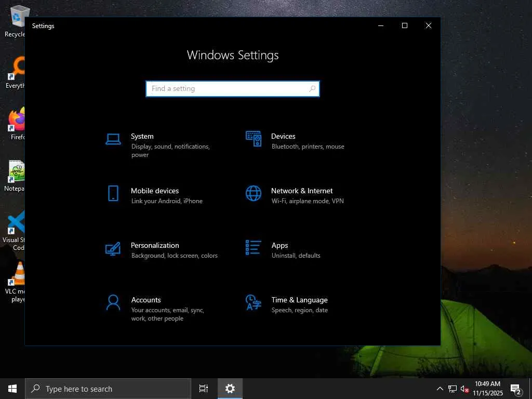Select the Recycle Bin desktop icon
Viewport: 532px width, 399px height.
(15, 21)
